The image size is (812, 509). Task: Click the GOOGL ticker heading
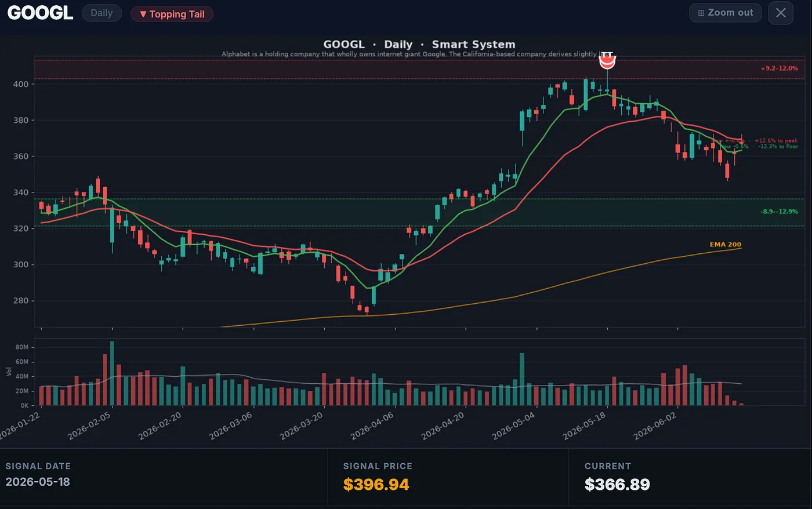click(x=40, y=13)
